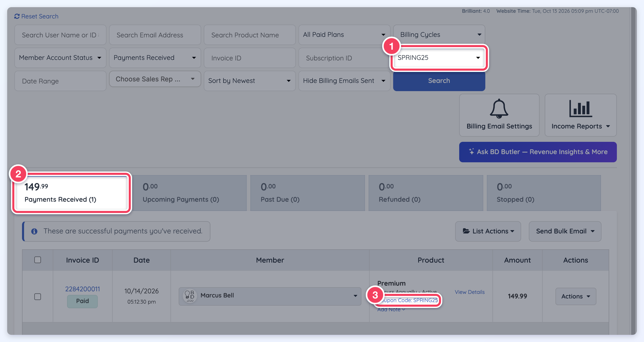This screenshot has height=342, width=644.
Task: Expand Choose Sales Rep dropdown
Action: tap(155, 79)
